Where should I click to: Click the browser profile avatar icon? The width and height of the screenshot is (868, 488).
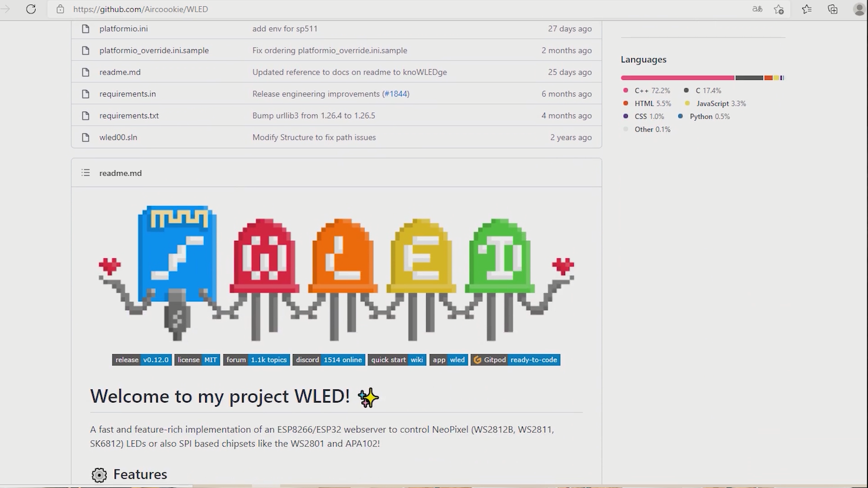pos(859,9)
